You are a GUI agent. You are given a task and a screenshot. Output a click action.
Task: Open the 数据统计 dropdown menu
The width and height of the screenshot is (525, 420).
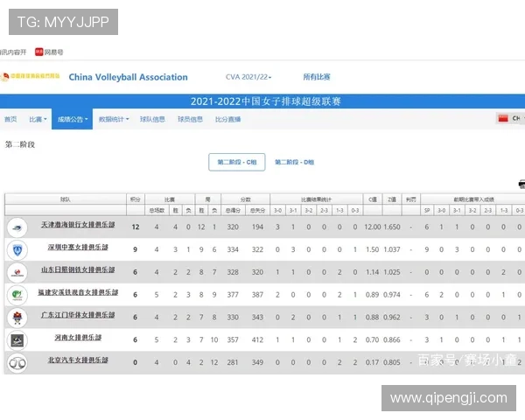click(114, 119)
